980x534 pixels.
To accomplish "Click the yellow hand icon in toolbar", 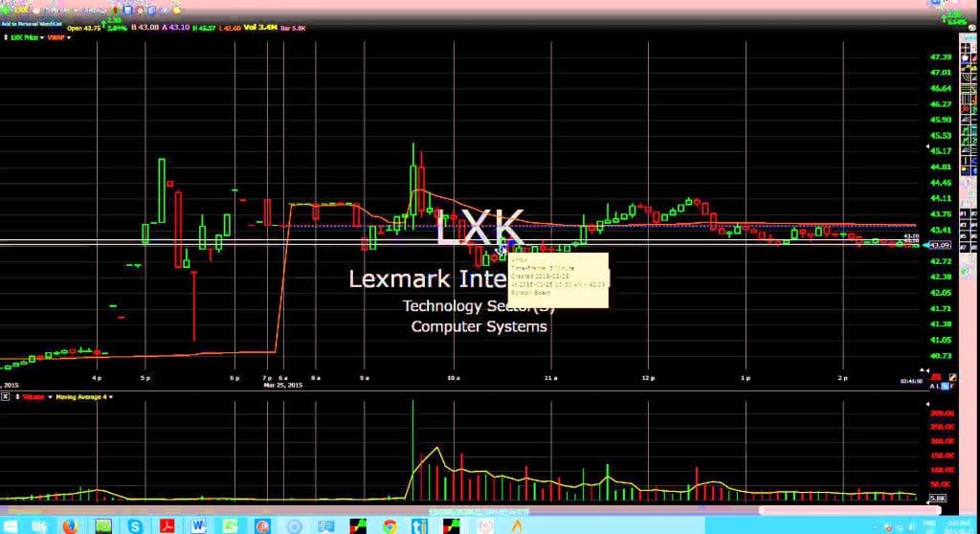I will point(177,11).
